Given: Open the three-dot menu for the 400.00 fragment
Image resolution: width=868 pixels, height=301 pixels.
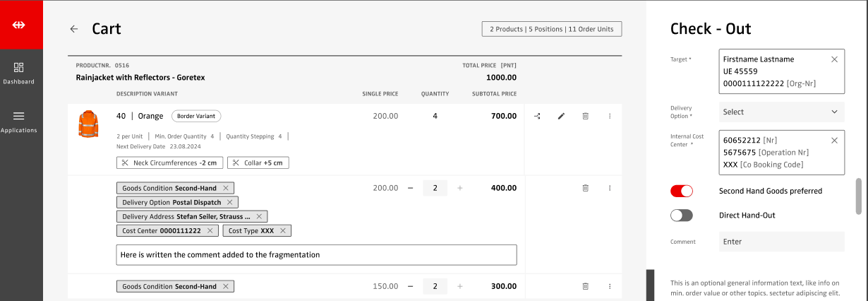Looking at the screenshot, I should (x=610, y=188).
